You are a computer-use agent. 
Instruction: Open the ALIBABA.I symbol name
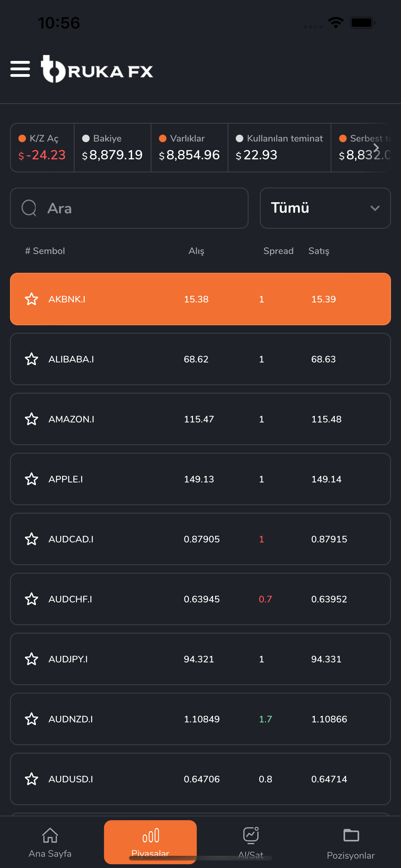[x=71, y=359]
